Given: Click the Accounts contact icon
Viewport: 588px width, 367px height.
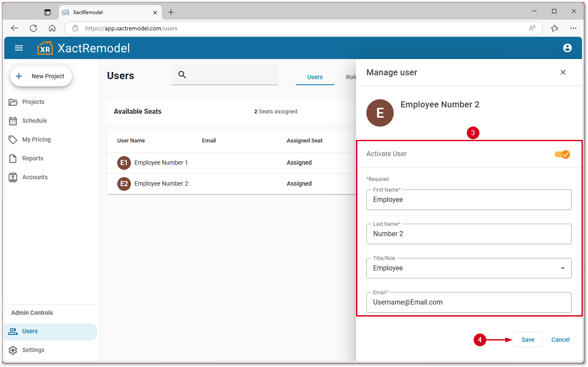Looking at the screenshot, I should click(x=13, y=177).
